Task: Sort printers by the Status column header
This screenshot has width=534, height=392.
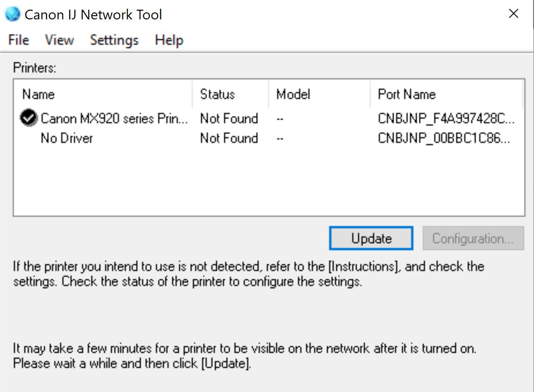Action: [x=217, y=95]
